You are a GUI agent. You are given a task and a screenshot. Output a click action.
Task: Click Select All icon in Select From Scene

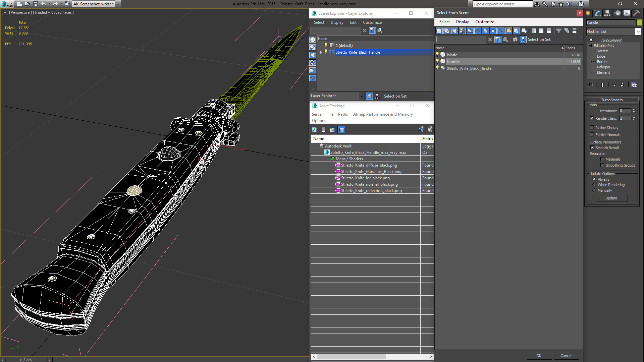534,31
